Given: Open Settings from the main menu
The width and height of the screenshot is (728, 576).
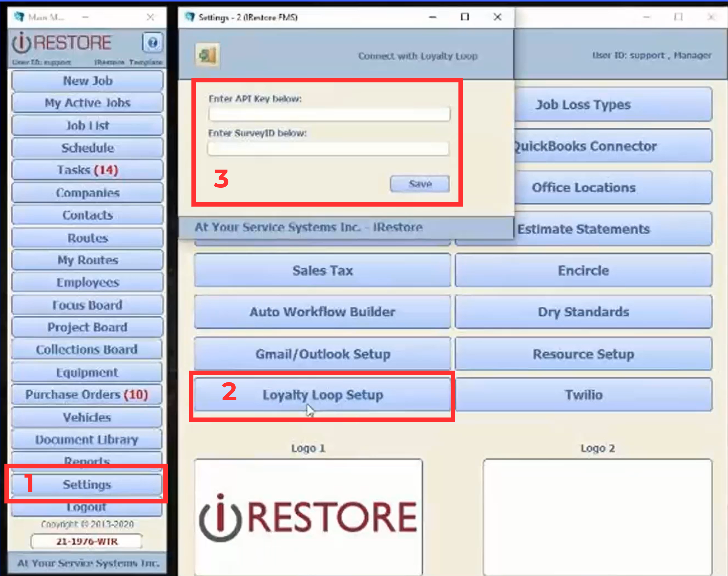Looking at the screenshot, I should coord(87,484).
